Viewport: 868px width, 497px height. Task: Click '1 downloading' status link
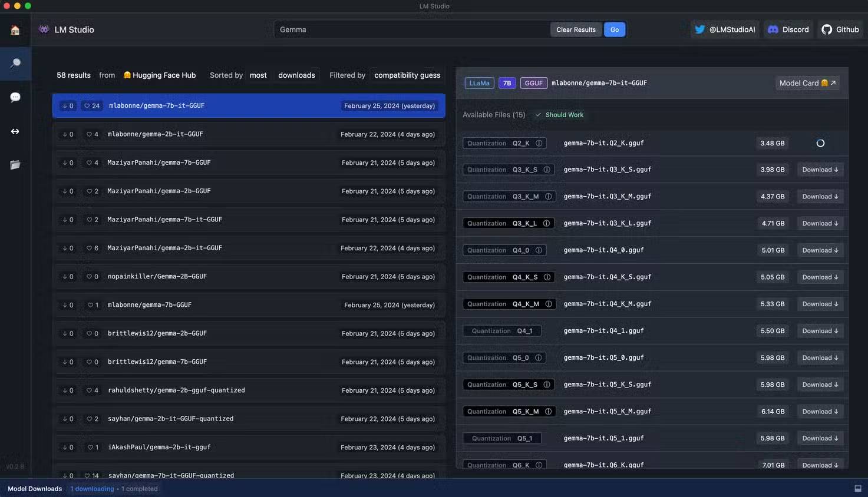click(x=92, y=489)
